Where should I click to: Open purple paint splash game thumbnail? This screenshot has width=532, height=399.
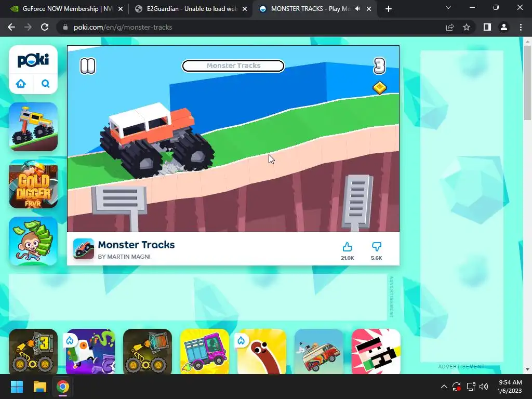coord(90,352)
